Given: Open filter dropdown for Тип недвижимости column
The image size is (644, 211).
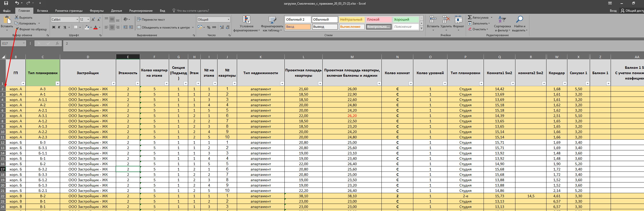Looking at the screenshot, I should tap(282, 83).
